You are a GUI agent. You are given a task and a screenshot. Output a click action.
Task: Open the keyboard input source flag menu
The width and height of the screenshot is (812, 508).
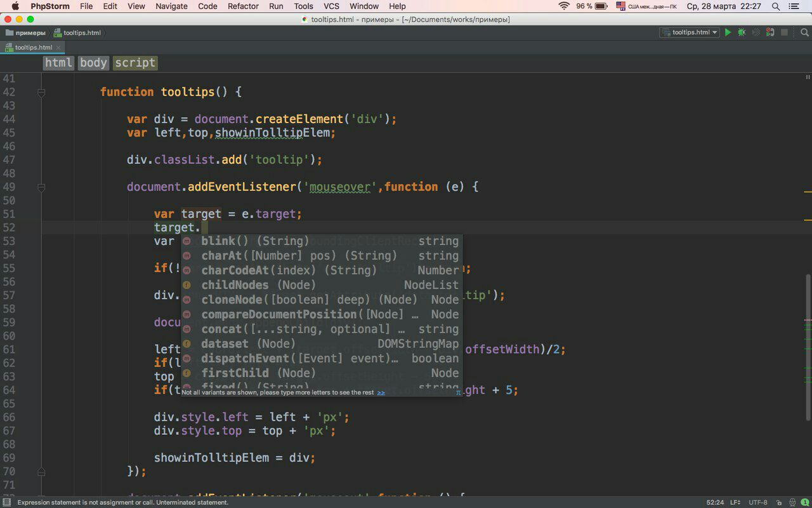pyautogui.click(x=621, y=6)
